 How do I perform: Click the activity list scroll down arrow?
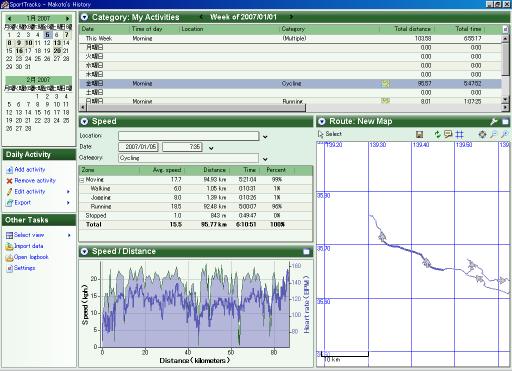(x=505, y=99)
